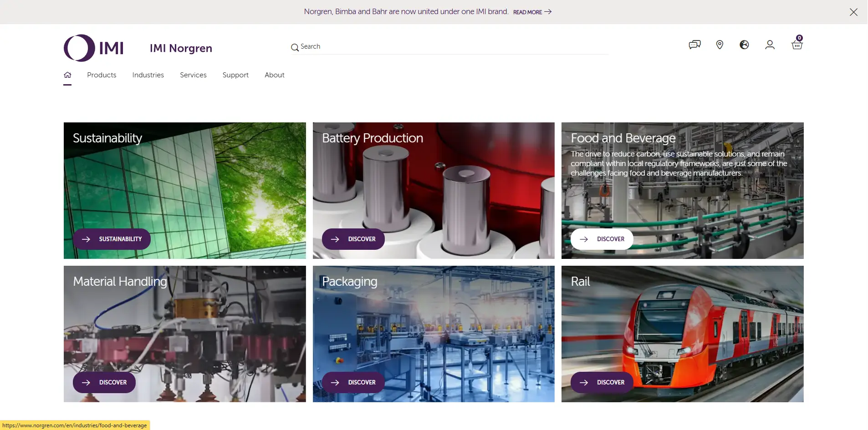
Task: Click Discover on the Rail card
Action: [x=602, y=382]
